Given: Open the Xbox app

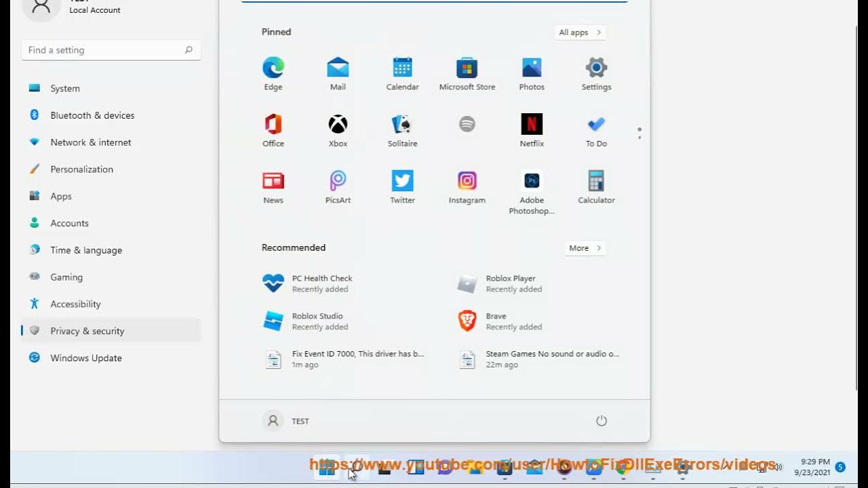Looking at the screenshot, I should [x=338, y=130].
